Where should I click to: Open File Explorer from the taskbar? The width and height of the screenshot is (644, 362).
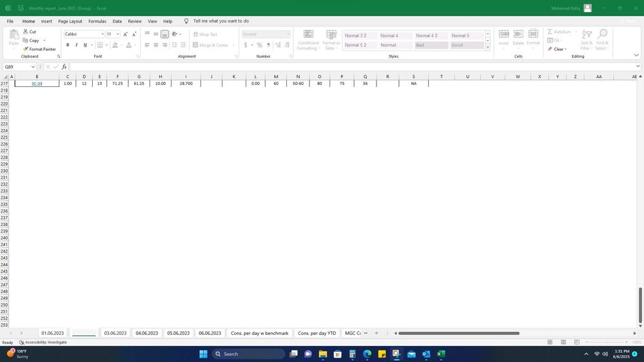[x=323, y=354]
